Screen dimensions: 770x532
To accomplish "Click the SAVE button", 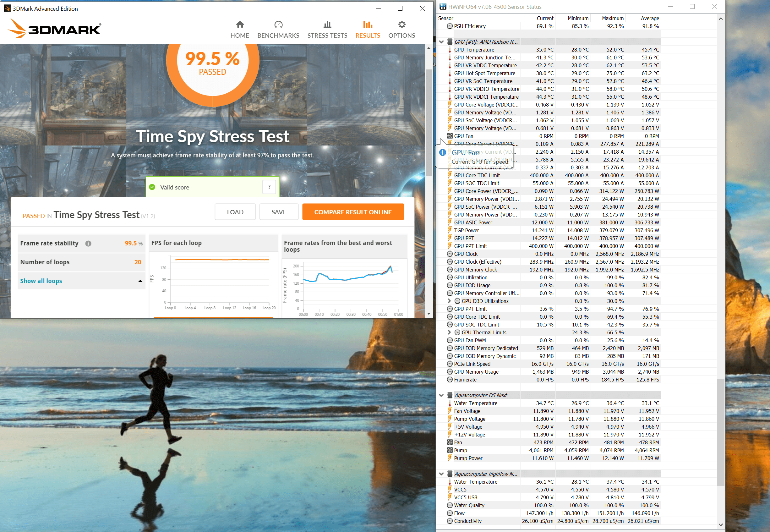I will click(279, 212).
